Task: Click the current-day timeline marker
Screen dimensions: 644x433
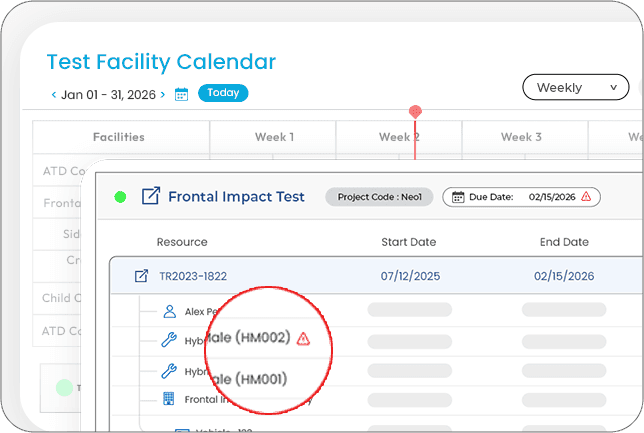Action: (x=415, y=111)
